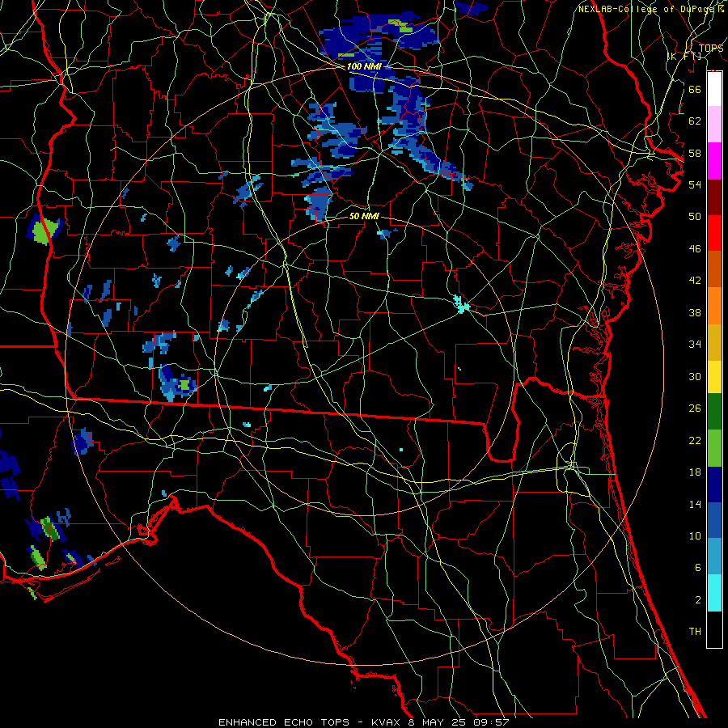Click the legend value '14'

[695, 504]
